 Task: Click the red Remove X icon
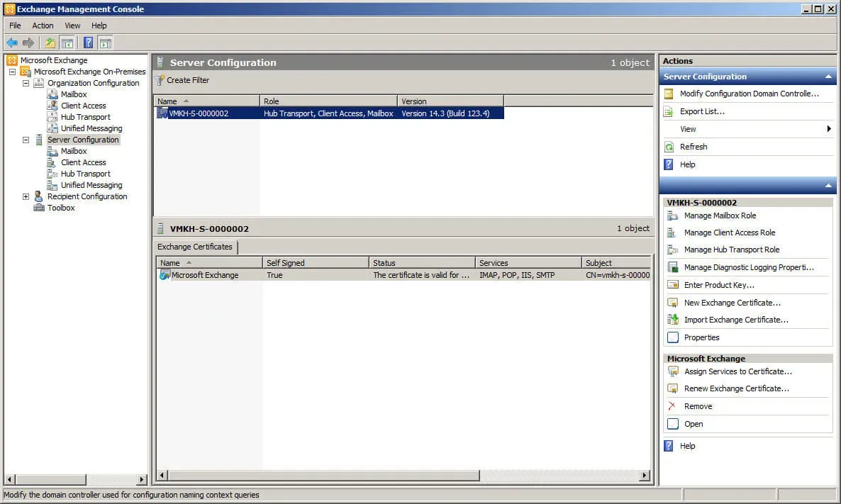[672, 406]
